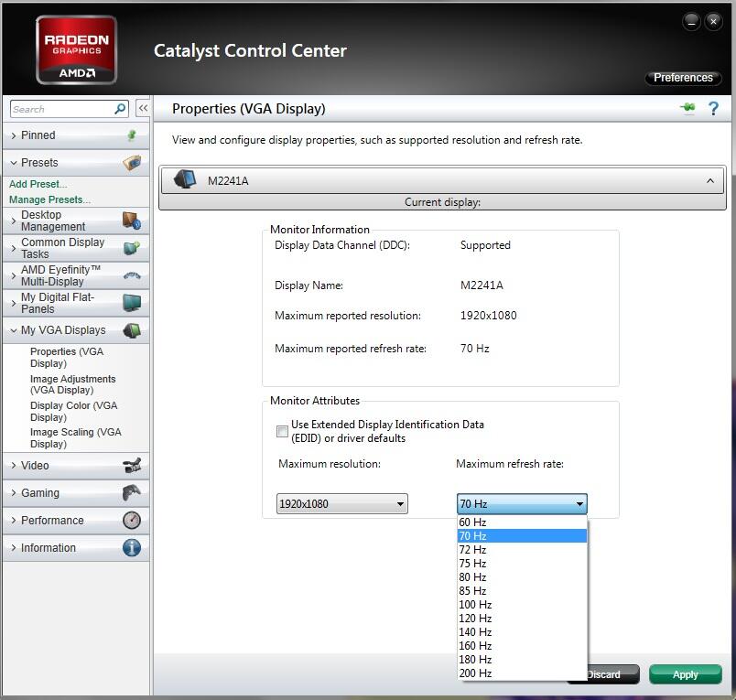The image size is (736, 700).
Task: Open help with the question mark icon
Action: point(713,108)
